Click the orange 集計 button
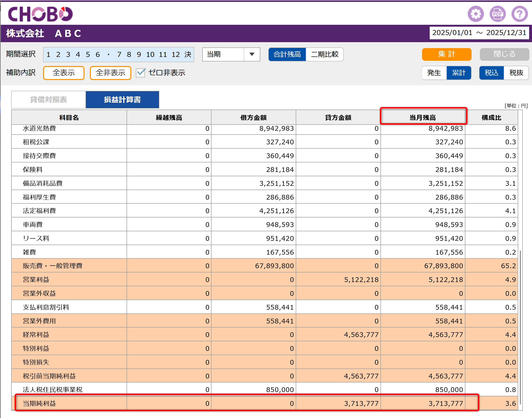Screen dimensions: 532x418 pos(447,54)
